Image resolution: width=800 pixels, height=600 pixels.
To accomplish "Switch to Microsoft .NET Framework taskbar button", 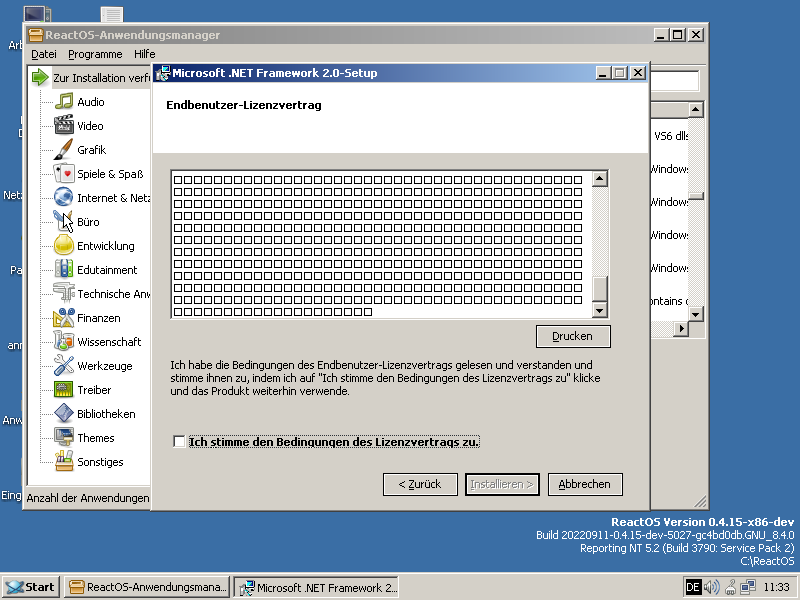I will [x=316, y=587].
